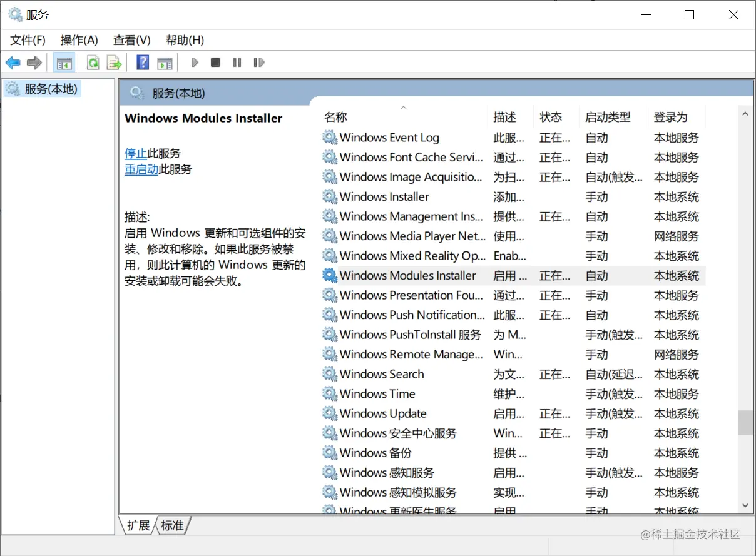
Task: Switch to the 标准 tab
Action: click(x=172, y=525)
